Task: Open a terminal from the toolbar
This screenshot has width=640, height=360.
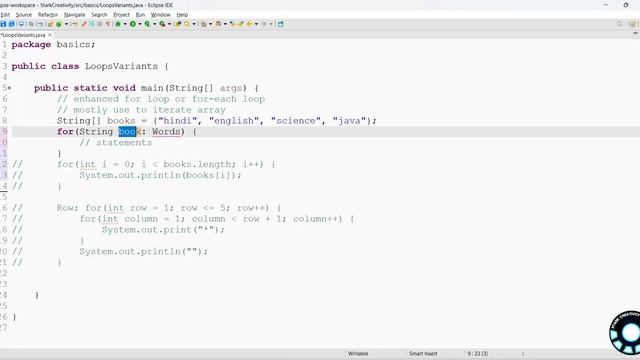Action: click(x=21, y=24)
